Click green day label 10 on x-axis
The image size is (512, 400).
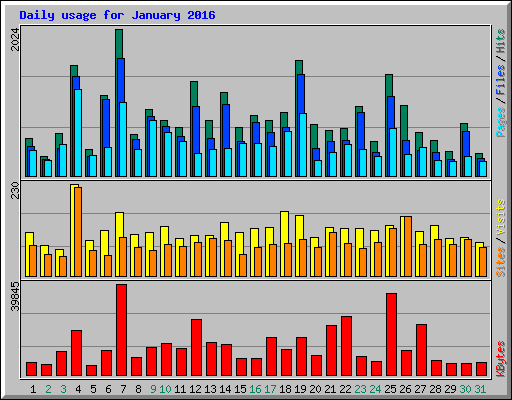(x=165, y=389)
